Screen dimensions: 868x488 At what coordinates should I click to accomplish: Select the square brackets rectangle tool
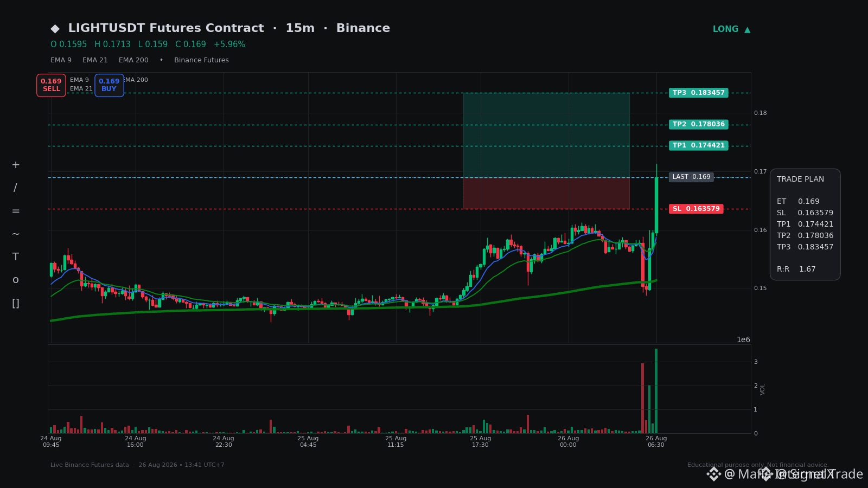(16, 303)
